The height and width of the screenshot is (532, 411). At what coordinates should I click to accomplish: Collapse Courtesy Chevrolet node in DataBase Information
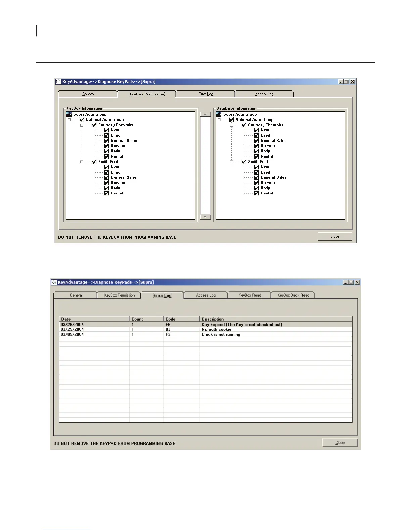pyautogui.click(x=231, y=125)
